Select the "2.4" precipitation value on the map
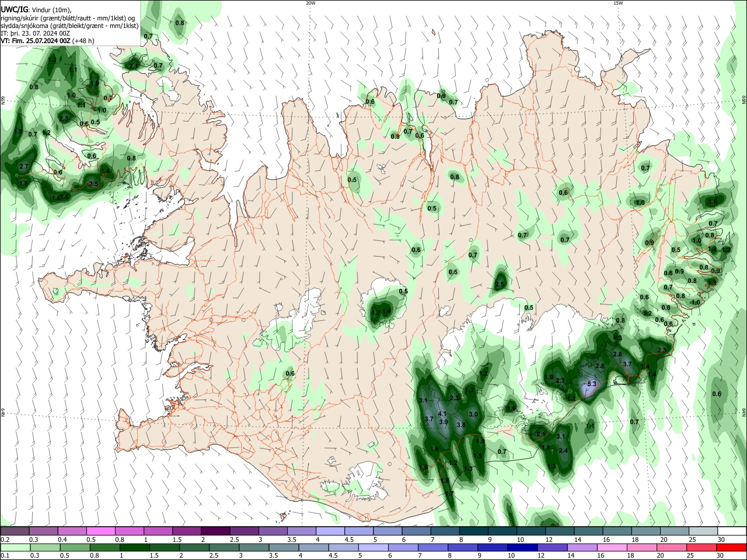Viewport: 747px width, 560px height. pos(563,451)
